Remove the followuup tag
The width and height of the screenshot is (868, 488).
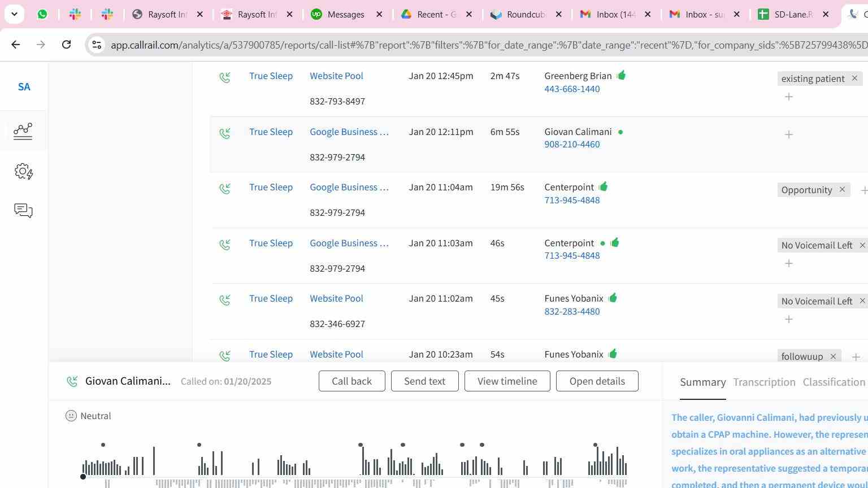pos(833,356)
